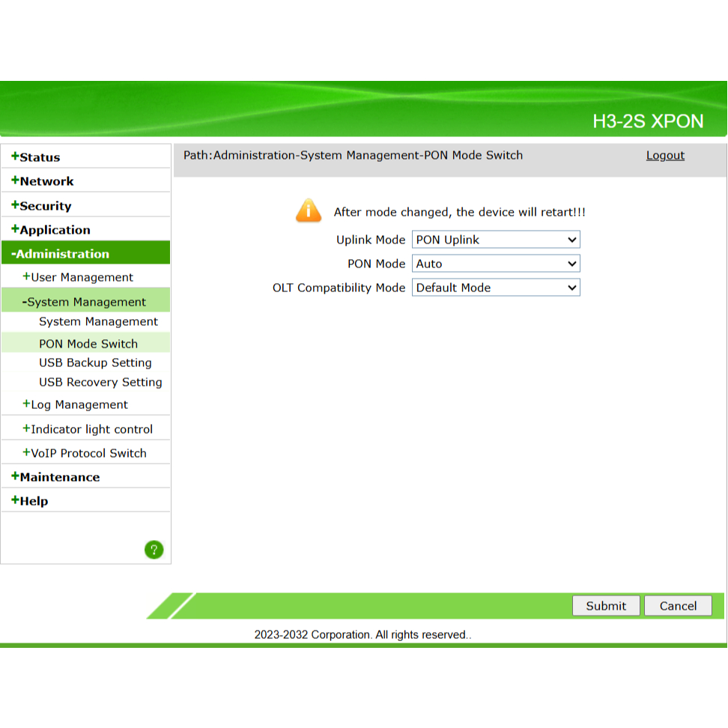
Task: Open the OLT Compatibility Mode dropdown
Action: click(x=496, y=288)
